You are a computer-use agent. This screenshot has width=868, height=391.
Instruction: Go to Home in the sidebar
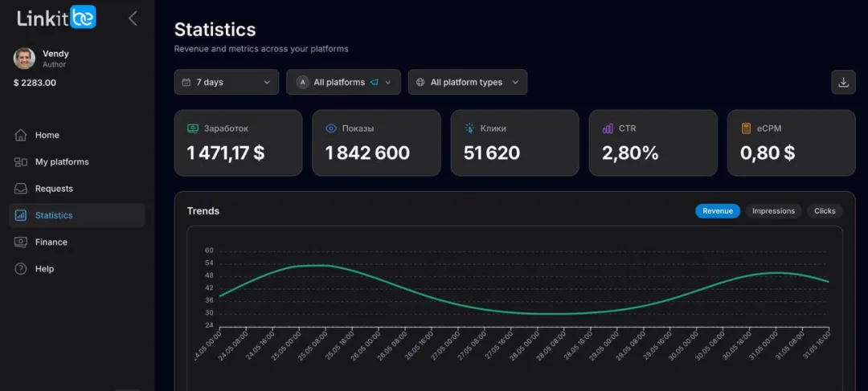pos(77,135)
